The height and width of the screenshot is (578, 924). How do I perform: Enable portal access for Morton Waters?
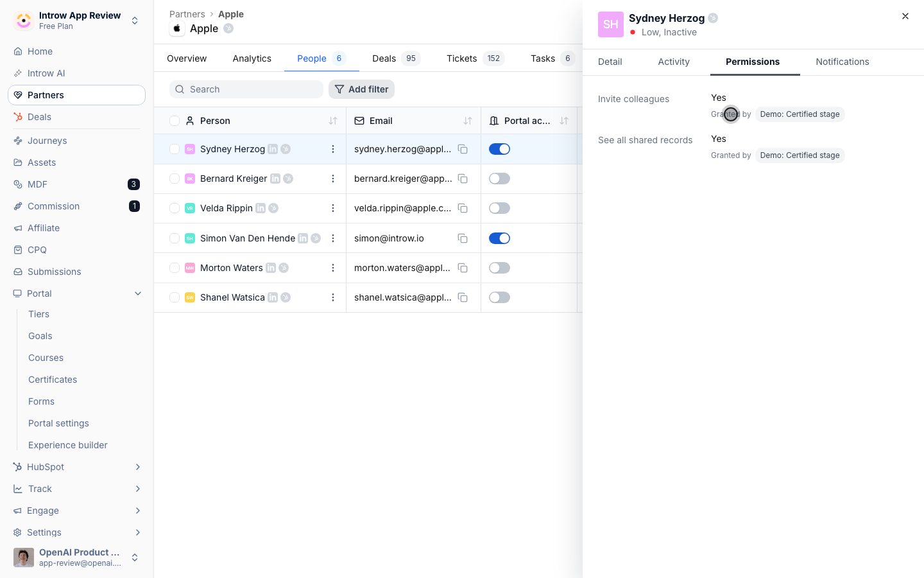499,268
